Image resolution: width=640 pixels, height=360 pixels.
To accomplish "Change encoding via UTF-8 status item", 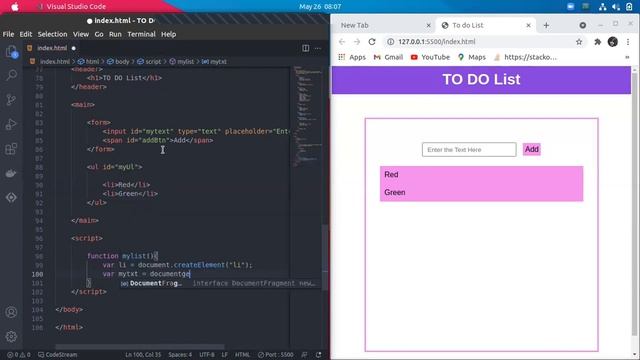I will pos(207,355).
